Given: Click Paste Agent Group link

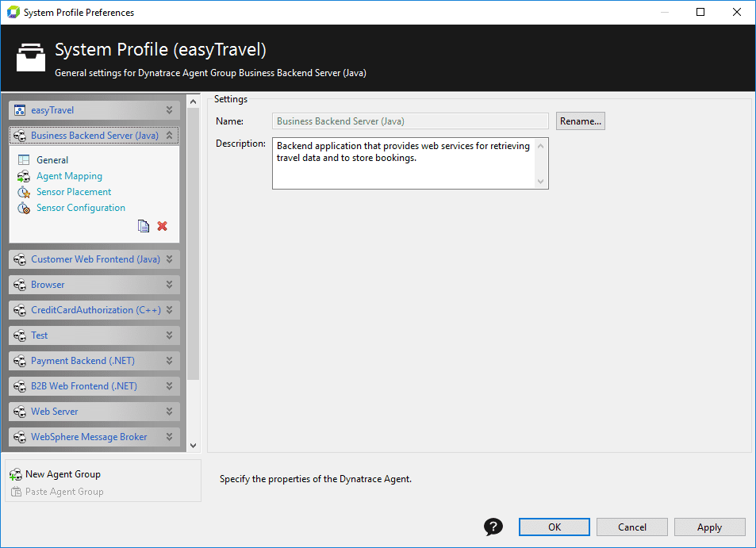Looking at the screenshot, I should tap(64, 492).
